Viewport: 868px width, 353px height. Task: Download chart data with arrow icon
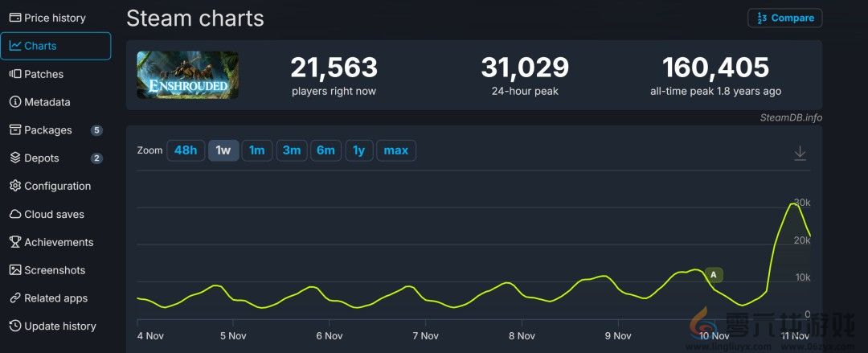tap(800, 153)
